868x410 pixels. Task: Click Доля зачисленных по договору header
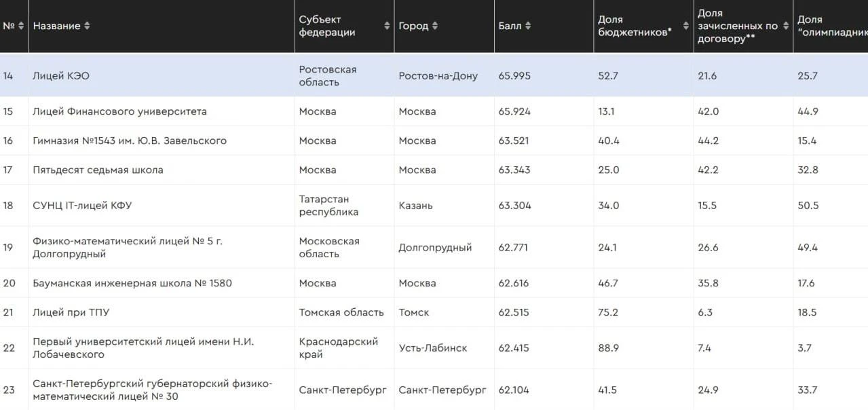[738, 26]
